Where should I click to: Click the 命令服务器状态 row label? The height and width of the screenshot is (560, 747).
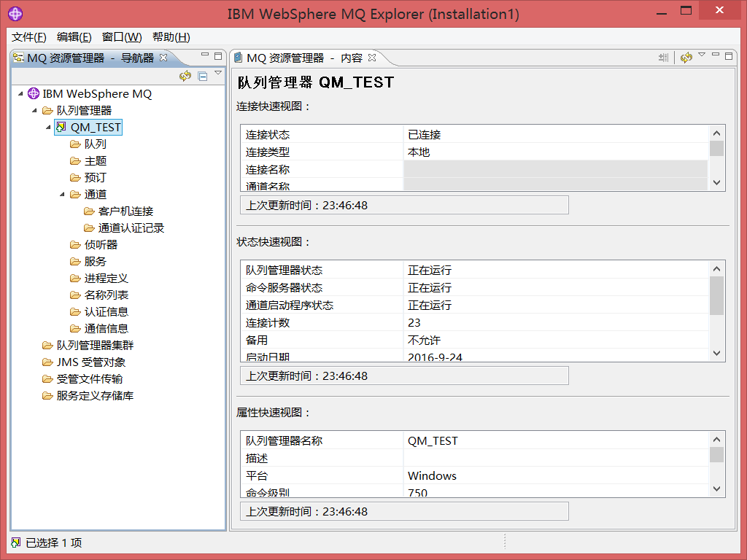pyautogui.click(x=285, y=288)
